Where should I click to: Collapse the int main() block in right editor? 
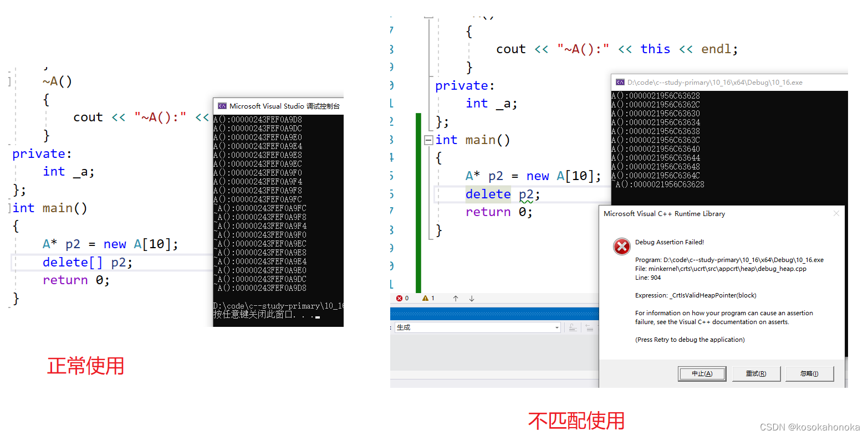click(428, 140)
